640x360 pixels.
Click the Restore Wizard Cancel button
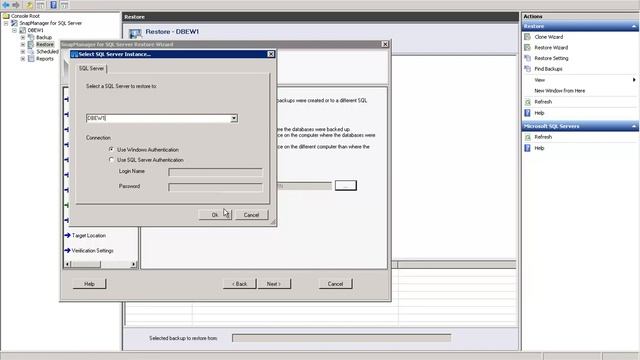(x=335, y=284)
